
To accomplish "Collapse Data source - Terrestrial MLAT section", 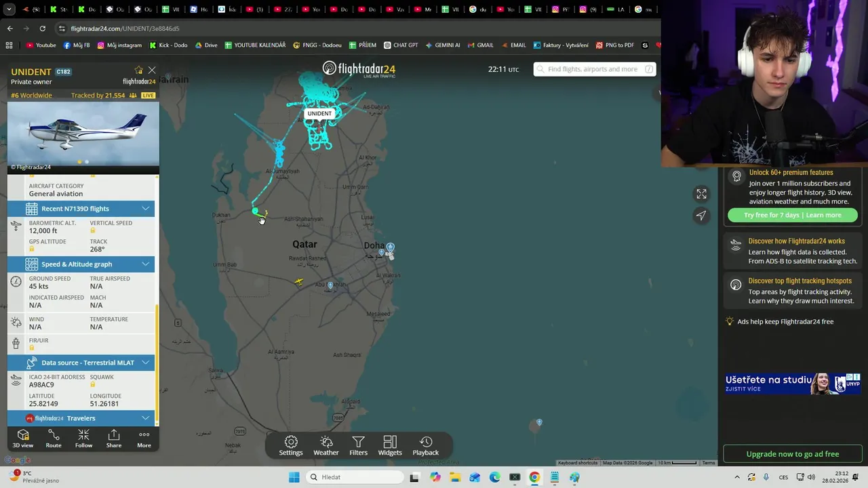I will [x=81, y=363].
